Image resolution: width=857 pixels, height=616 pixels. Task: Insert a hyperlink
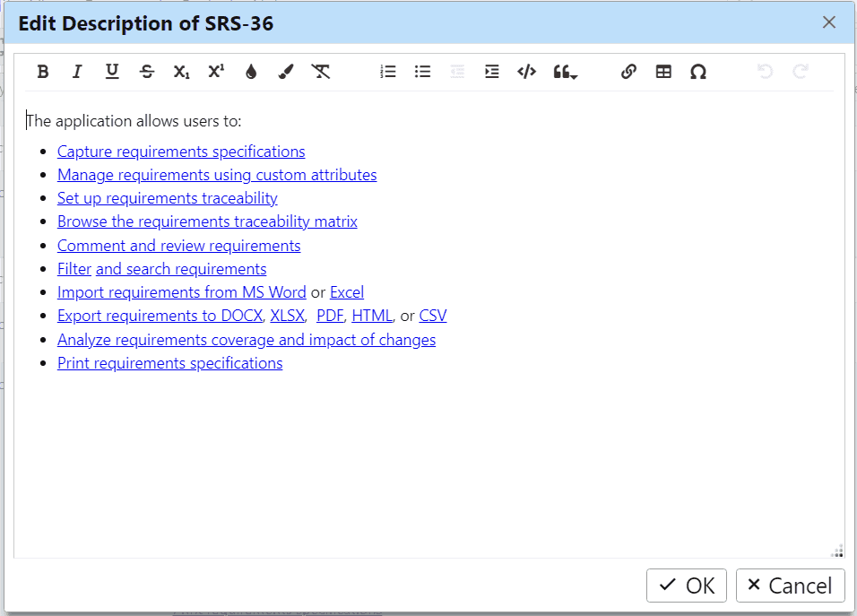point(628,72)
